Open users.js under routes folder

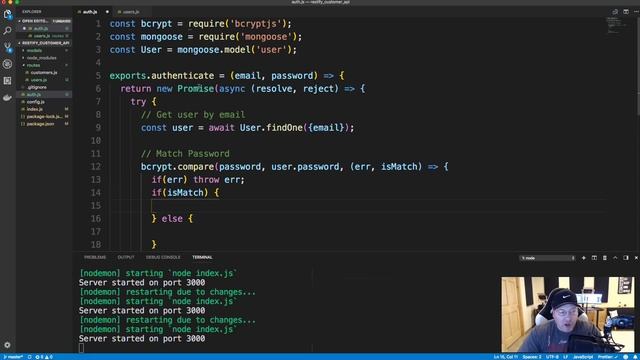coord(39,80)
